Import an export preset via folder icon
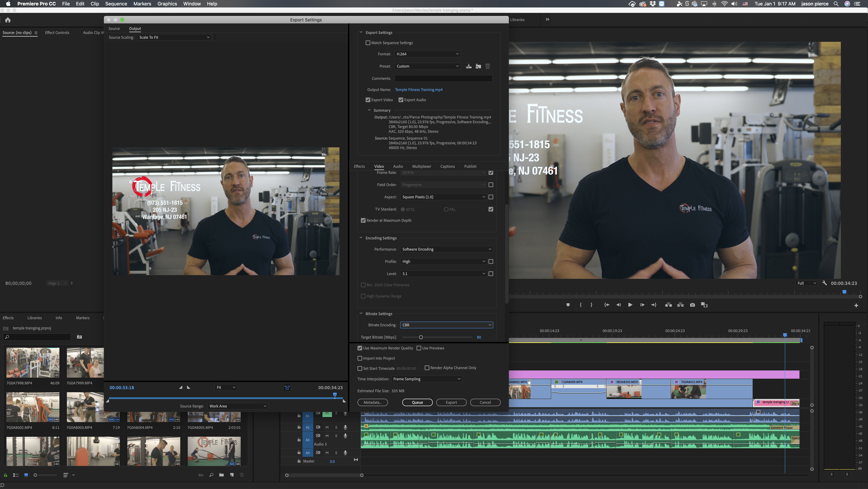 point(478,66)
